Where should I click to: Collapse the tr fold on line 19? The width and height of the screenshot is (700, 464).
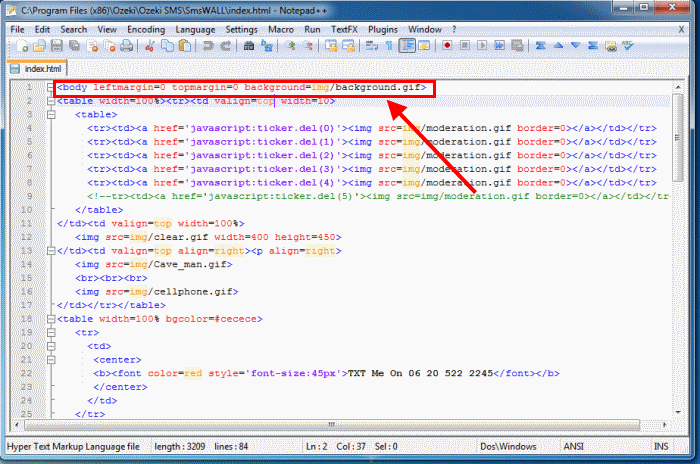point(51,333)
